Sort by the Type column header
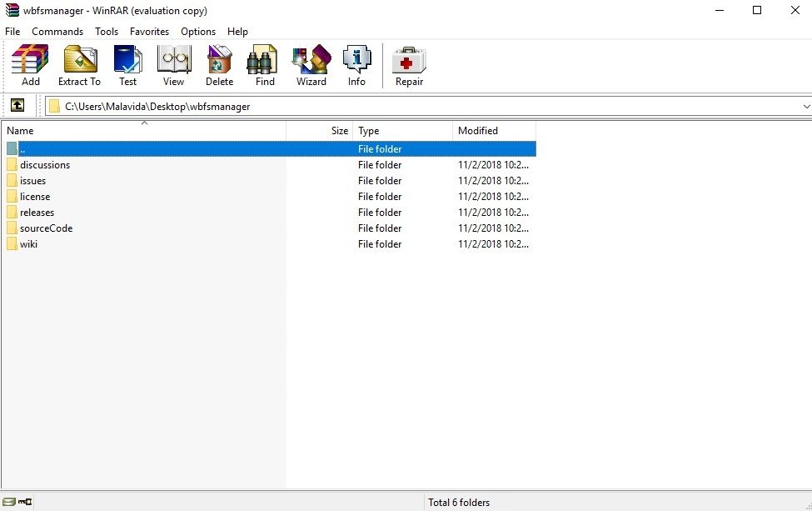812x511 pixels. (x=402, y=131)
